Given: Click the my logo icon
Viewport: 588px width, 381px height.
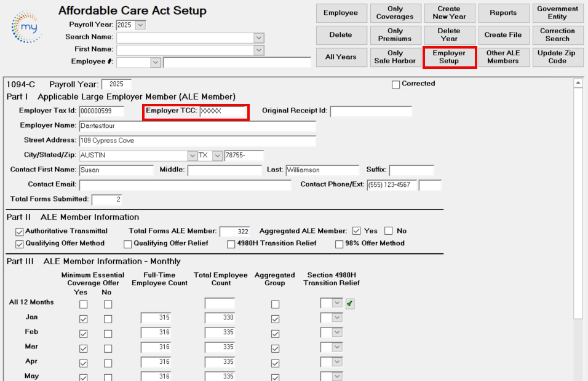Looking at the screenshot, I should click(x=26, y=26).
